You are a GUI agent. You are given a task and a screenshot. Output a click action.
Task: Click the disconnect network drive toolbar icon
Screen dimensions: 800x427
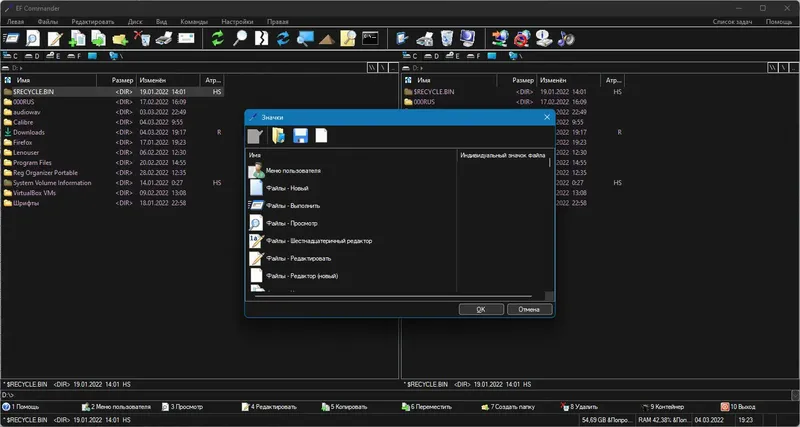522,38
